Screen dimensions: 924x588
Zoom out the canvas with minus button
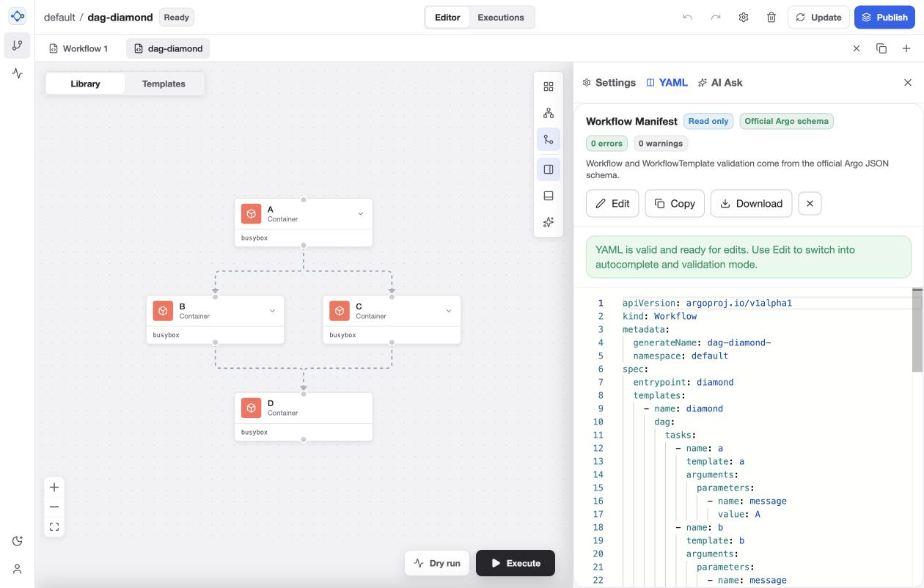[x=54, y=507]
